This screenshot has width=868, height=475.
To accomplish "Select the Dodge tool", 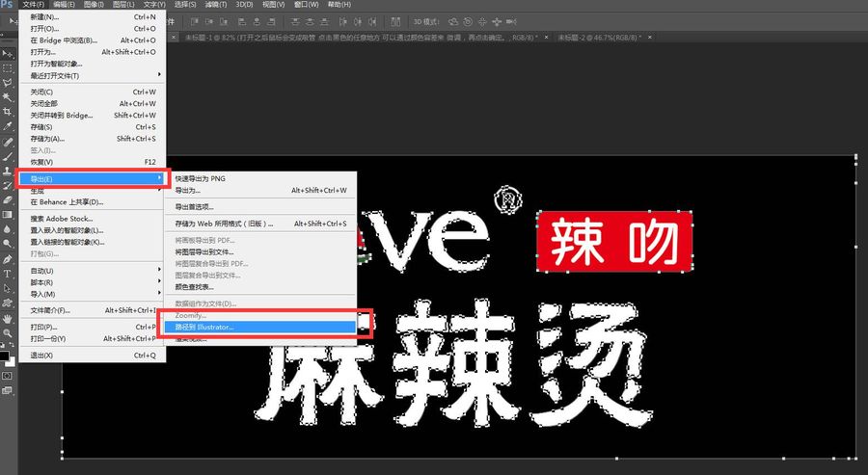I will click(7, 243).
